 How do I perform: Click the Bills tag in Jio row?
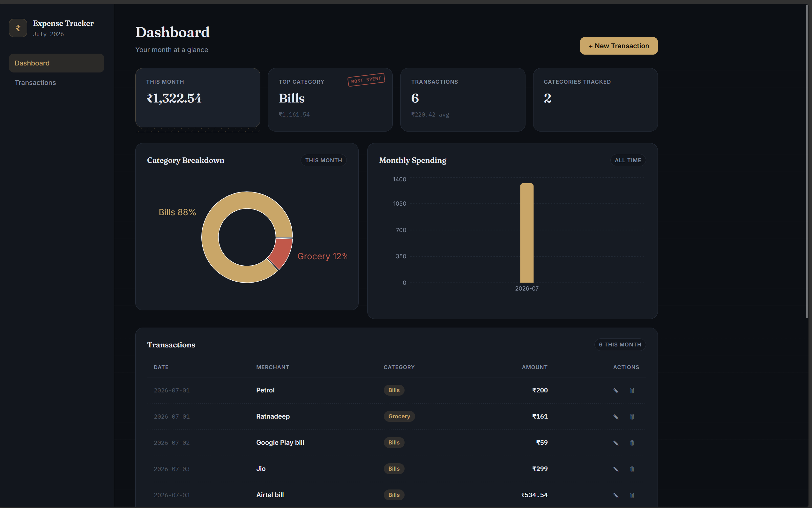(394, 469)
